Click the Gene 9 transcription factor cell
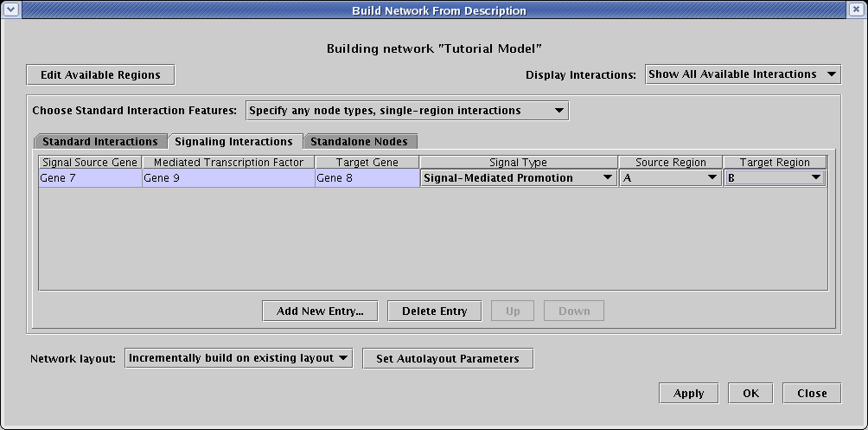 tap(228, 178)
